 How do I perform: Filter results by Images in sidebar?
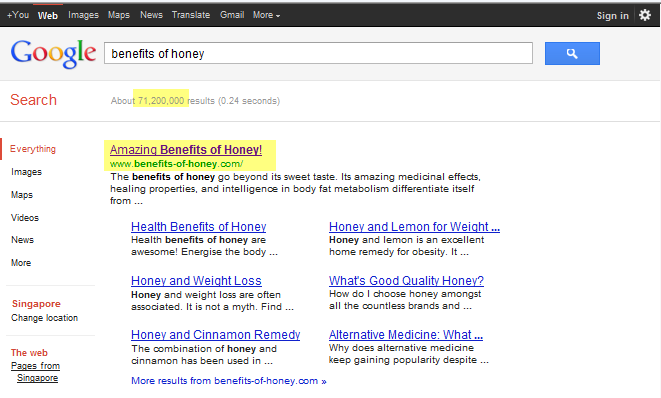tap(27, 172)
